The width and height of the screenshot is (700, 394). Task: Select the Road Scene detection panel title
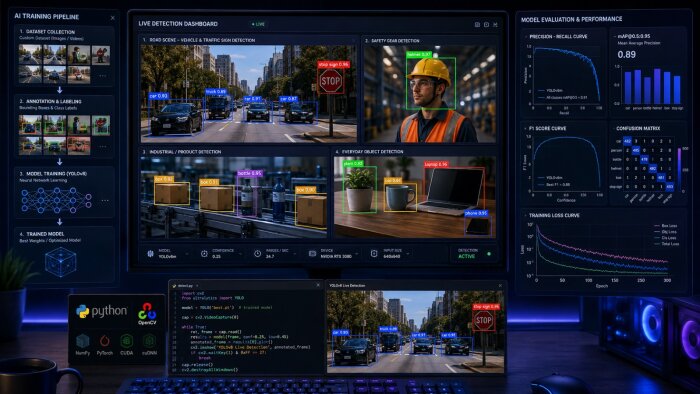click(199, 40)
